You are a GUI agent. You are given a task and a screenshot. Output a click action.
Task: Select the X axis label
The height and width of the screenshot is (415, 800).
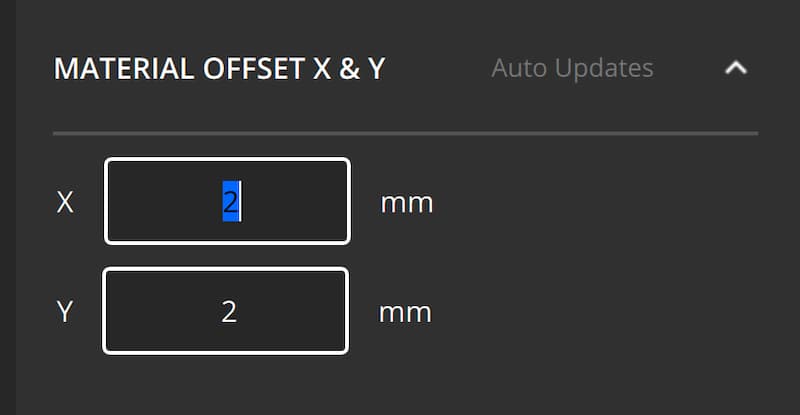[65, 203]
